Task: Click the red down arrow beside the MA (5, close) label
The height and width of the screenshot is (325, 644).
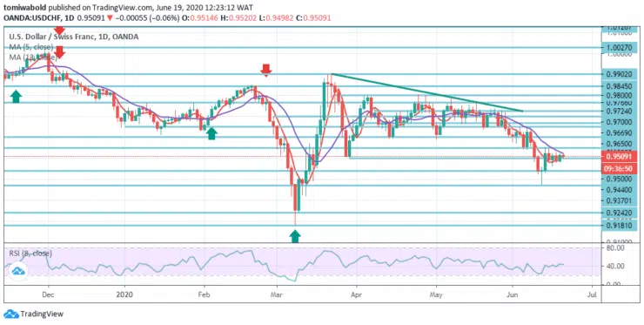Action: pos(59,51)
